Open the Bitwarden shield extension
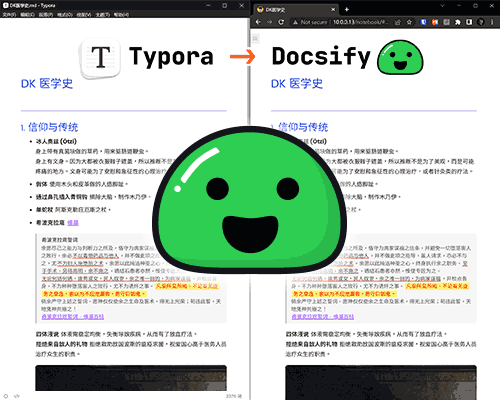The width and height of the screenshot is (500, 400). (x=423, y=22)
